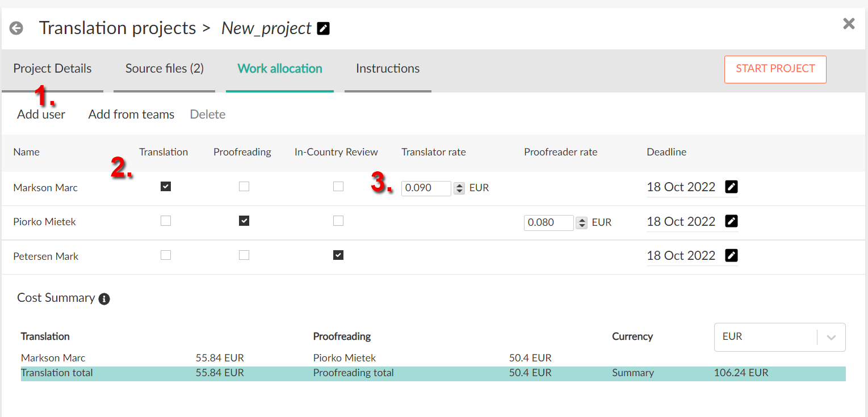Edit Piorko Mietek's deadline pencil icon
The image size is (868, 417).
732,221
